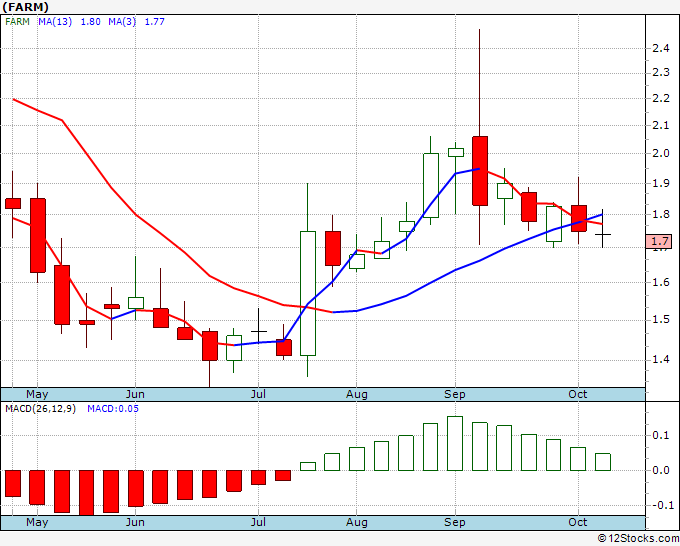The image size is (680, 546).
Task: Select Jul on the price chart month axis
Action: pyautogui.click(x=258, y=394)
